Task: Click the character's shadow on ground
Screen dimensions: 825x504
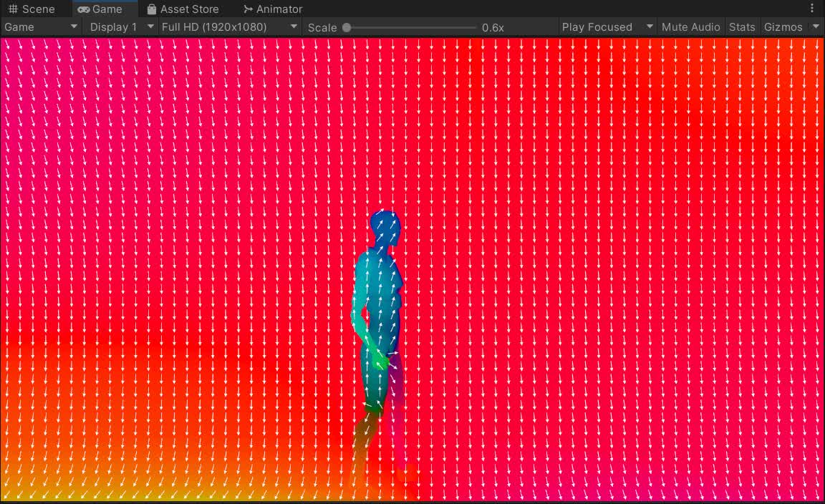Action: coord(365,444)
